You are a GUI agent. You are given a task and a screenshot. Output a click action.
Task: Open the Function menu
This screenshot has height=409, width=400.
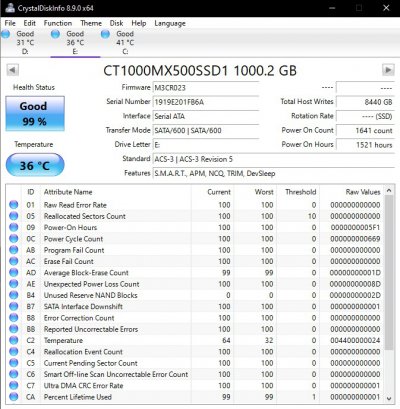pos(58,23)
